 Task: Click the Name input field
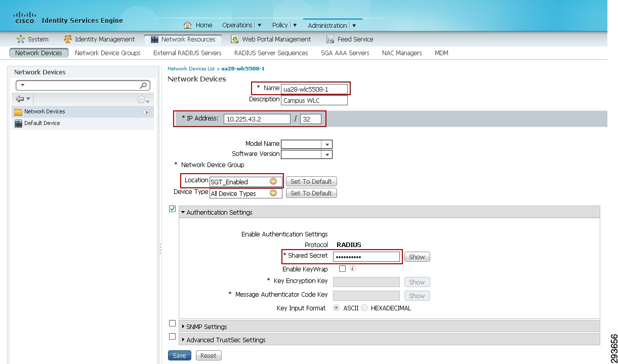pyautogui.click(x=314, y=89)
